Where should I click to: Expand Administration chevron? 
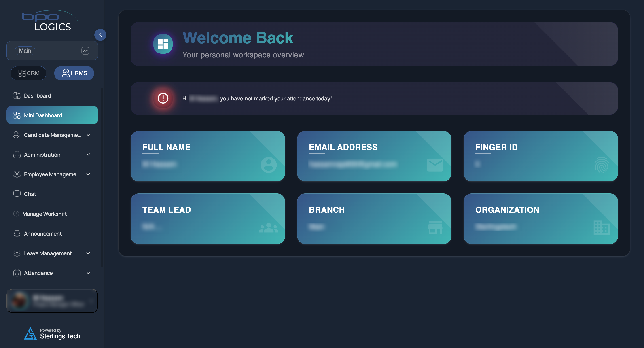[x=88, y=155]
